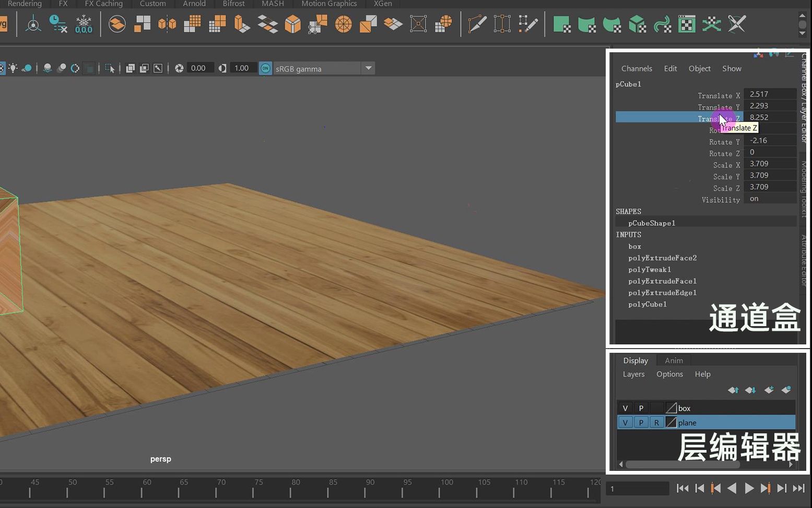Screen dimensions: 812x508
Task: Click the Extract faces shelf icon
Action: click(x=393, y=24)
